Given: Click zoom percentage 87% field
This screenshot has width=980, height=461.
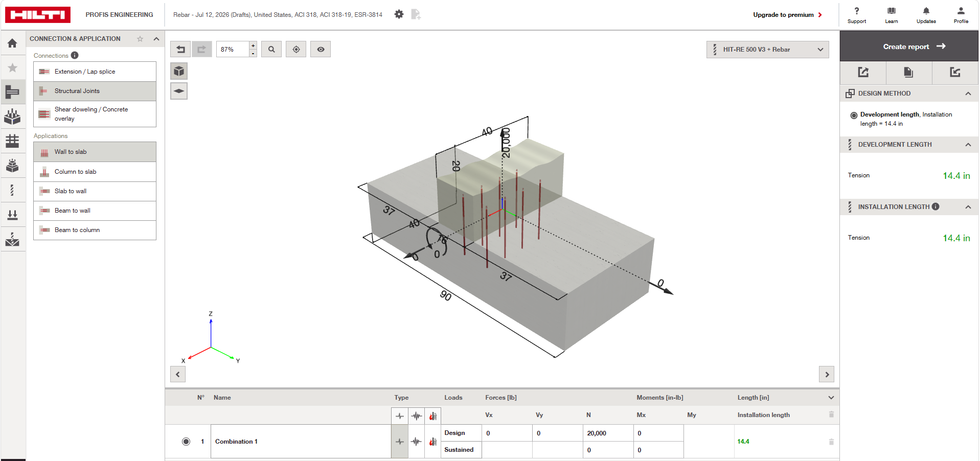Looking at the screenshot, I should point(233,50).
